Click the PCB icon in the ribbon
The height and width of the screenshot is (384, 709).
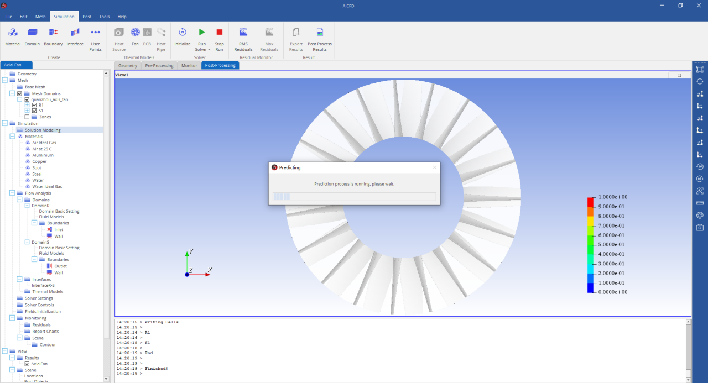tap(147, 32)
